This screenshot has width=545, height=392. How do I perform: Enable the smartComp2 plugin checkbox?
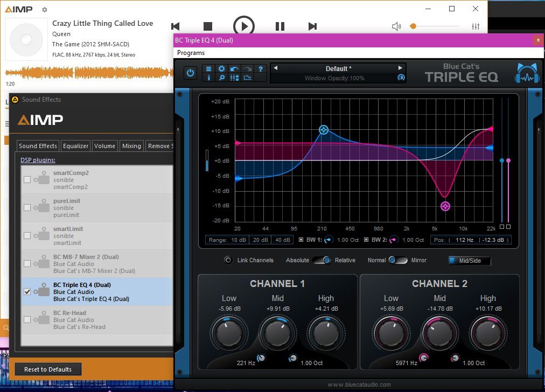[x=27, y=180]
